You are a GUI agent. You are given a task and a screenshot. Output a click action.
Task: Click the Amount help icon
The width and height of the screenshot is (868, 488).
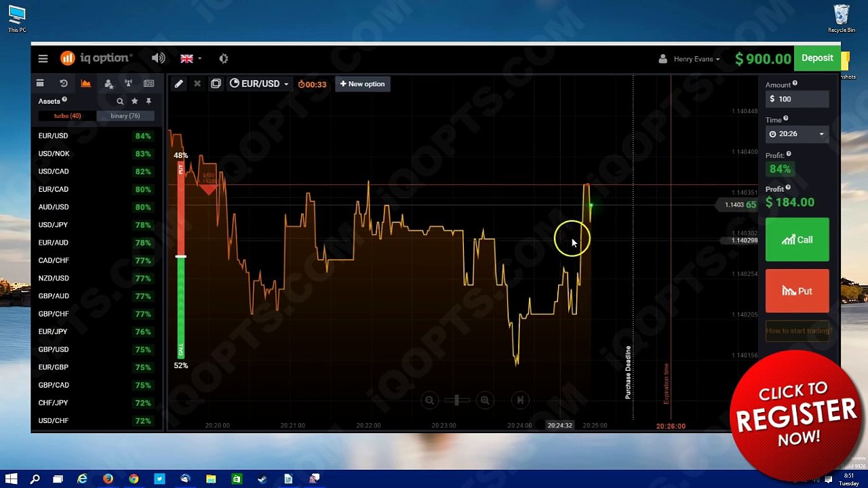pyautogui.click(x=795, y=84)
